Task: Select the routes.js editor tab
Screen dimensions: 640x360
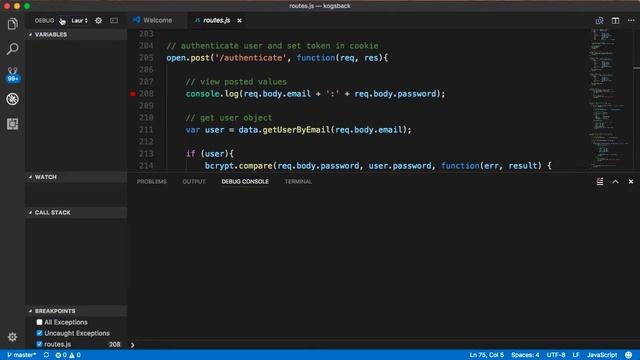Action: [x=217, y=20]
